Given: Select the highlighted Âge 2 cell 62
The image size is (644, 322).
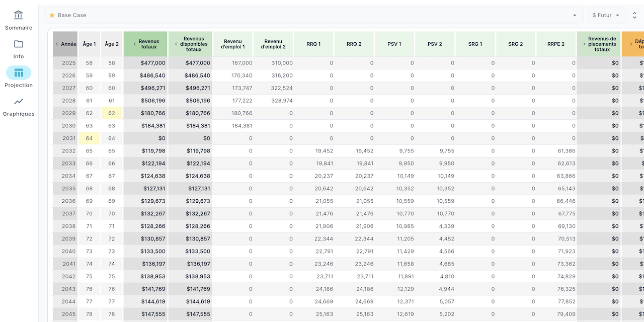Looking at the screenshot, I should [112, 113].
